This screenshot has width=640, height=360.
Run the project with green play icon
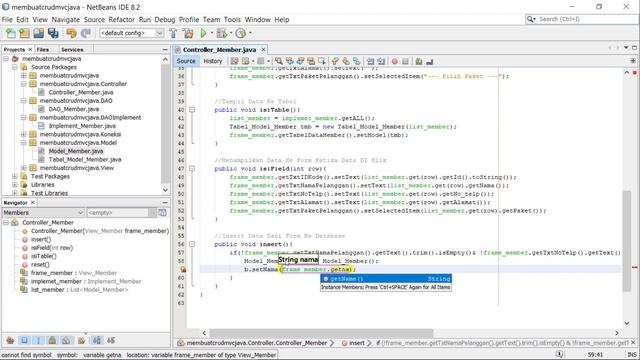203,33
